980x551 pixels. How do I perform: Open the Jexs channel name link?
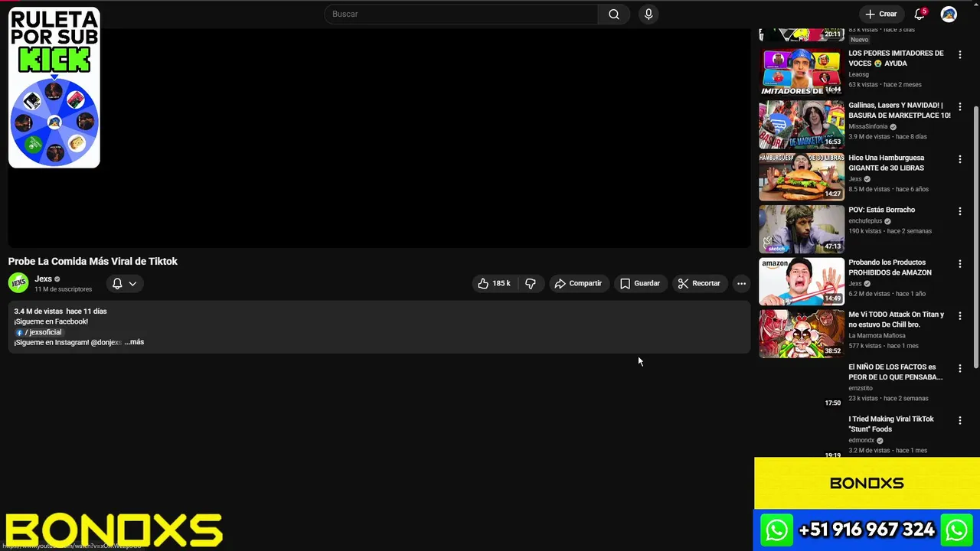43,279
